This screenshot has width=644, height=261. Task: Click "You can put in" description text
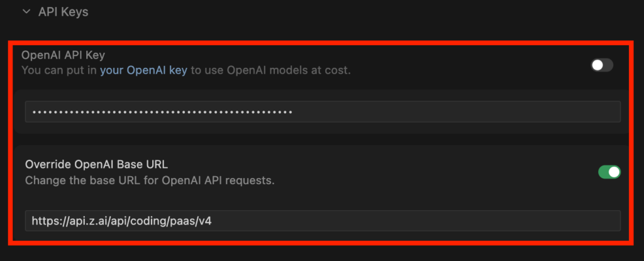(59, 70)
